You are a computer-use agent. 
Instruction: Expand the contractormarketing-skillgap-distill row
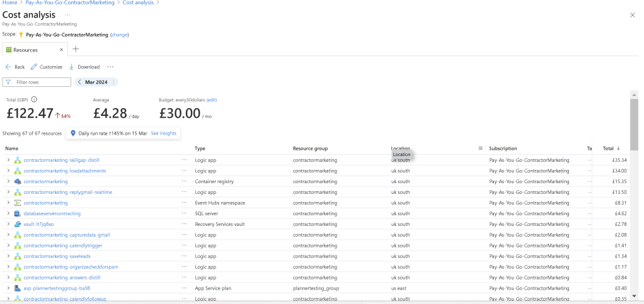pyautogui.click(x=8, y=160)
